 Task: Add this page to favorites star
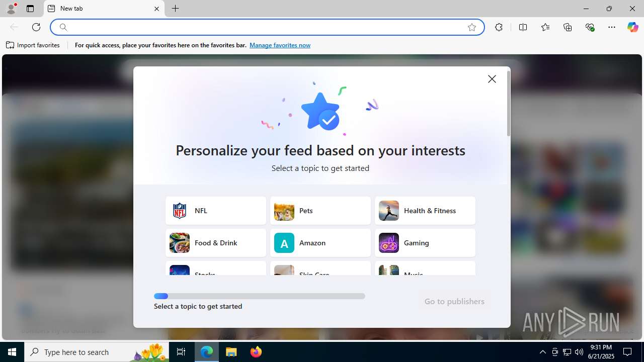[472, 27]
